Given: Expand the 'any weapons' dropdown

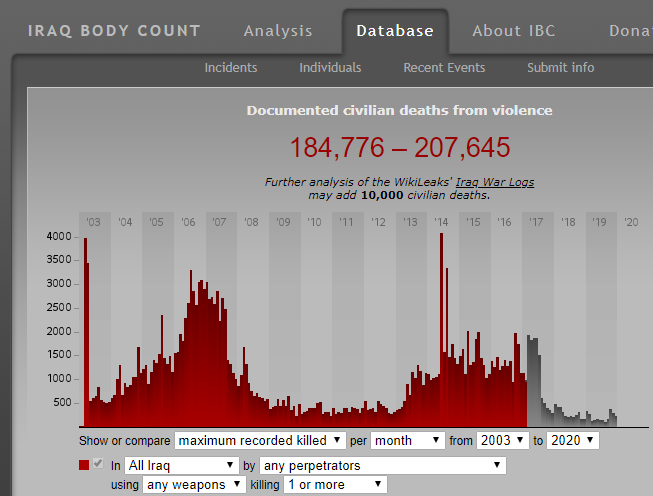Looking at the screenshot, I should coord(194,484).
